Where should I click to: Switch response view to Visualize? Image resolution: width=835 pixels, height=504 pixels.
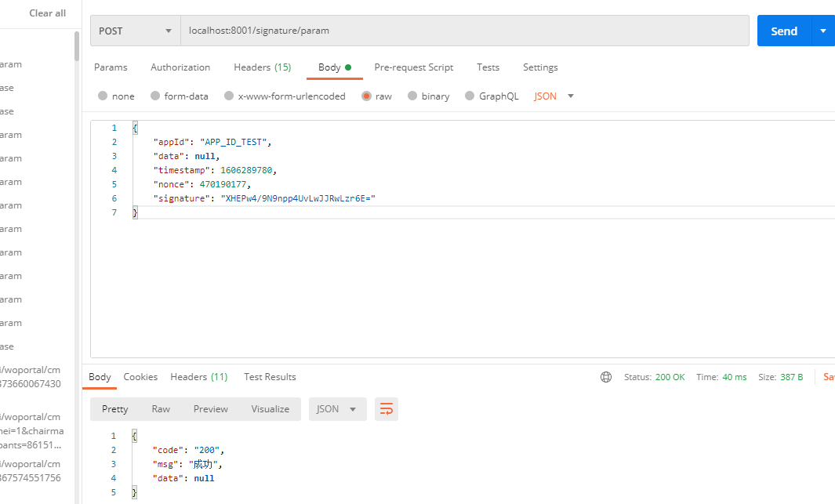[270, 408]
